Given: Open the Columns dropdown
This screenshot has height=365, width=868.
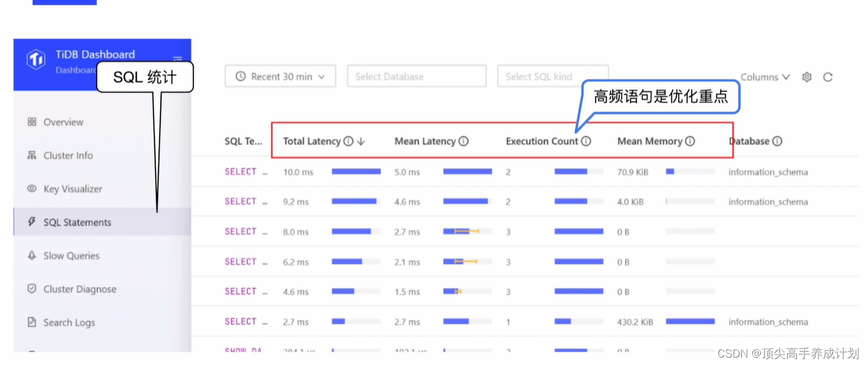Looking at the screenshot, I should (764, 76).
